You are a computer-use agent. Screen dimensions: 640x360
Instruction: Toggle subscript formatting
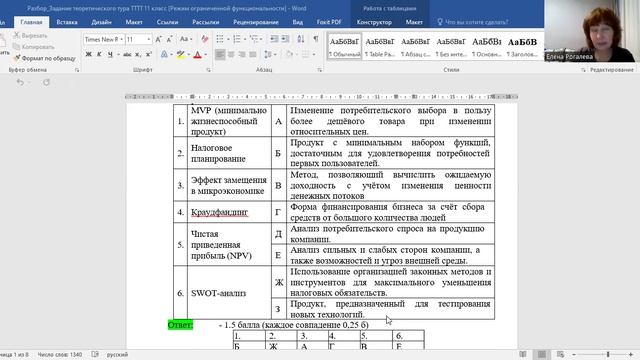138,54
